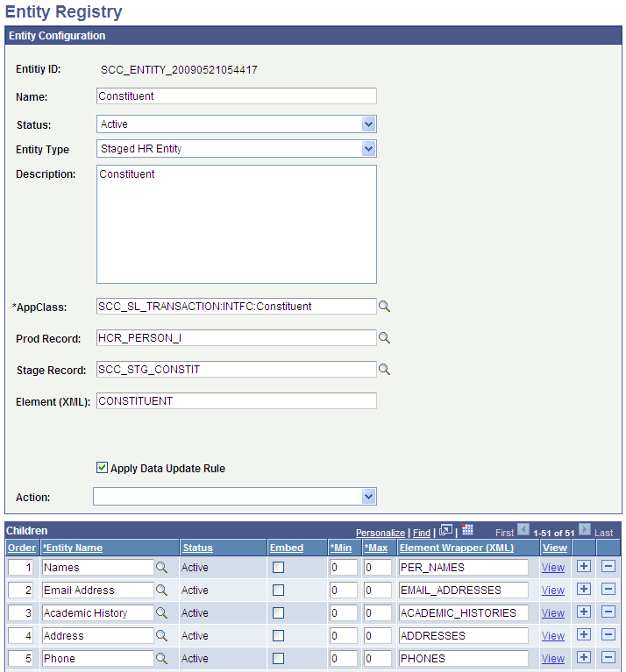
Task: Open lookup for Prod Record field
Action: [x=384, y=337]
